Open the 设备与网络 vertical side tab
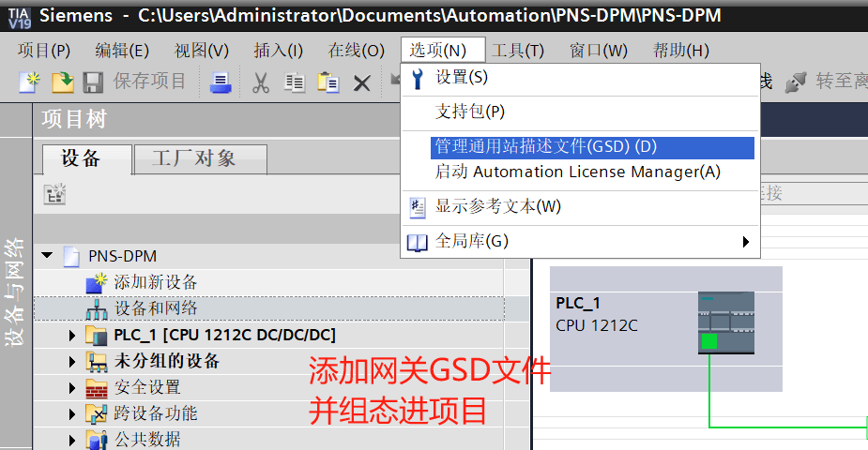This screenshot has height=450, width=868. point(15,292)
